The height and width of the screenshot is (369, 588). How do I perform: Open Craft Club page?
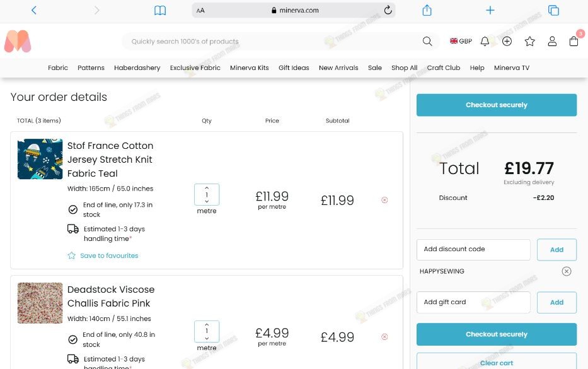[x=443, y=67]
